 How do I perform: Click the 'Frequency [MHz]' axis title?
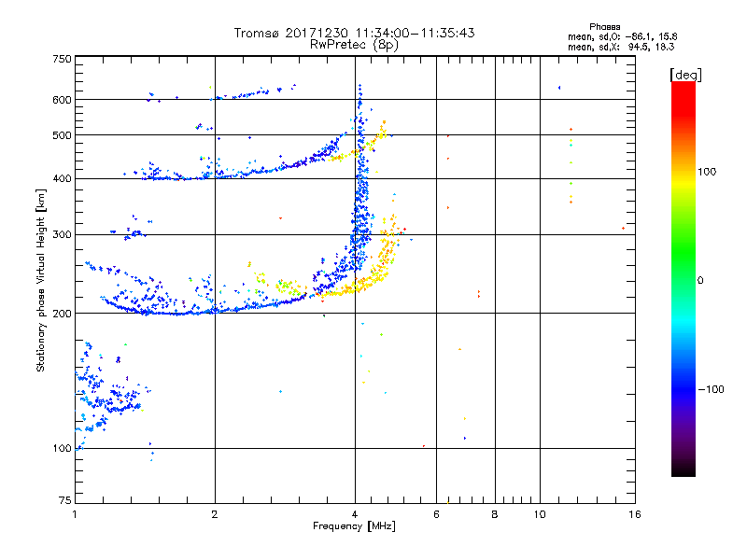pyautogui.click(x=354, y=526)
